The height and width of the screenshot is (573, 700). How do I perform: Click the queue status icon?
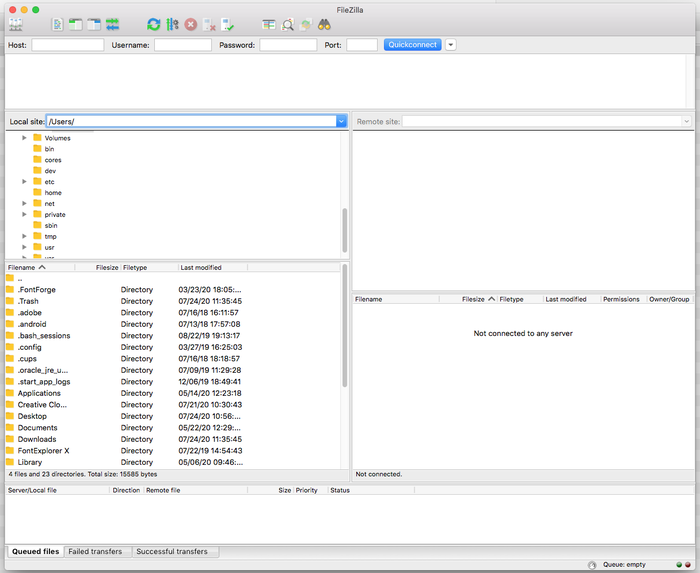point(592,565)
